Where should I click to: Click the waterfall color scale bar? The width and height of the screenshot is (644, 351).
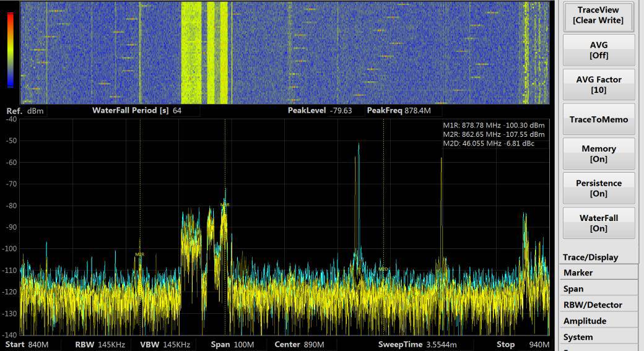(10, 50)
